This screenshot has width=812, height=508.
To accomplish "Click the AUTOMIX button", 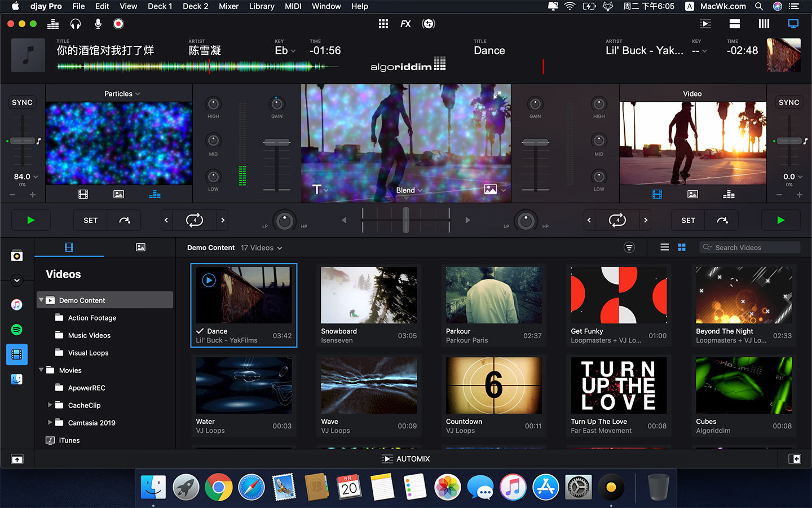I will click(406, 459).
